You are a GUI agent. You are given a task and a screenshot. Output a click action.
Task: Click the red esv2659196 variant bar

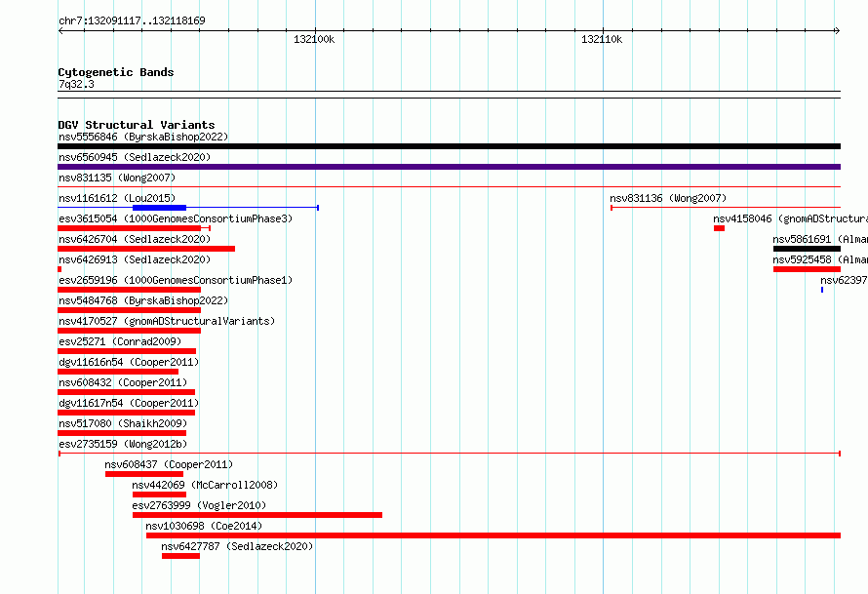click(129, 290)
